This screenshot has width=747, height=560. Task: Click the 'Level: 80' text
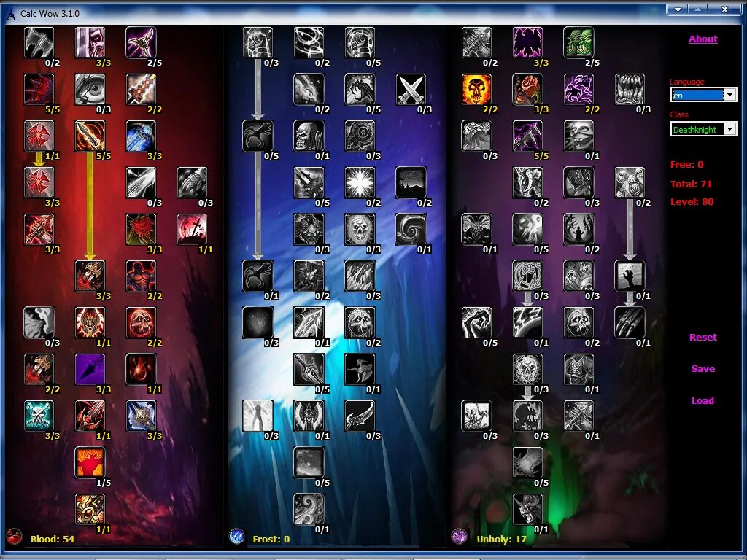point(692,201)
